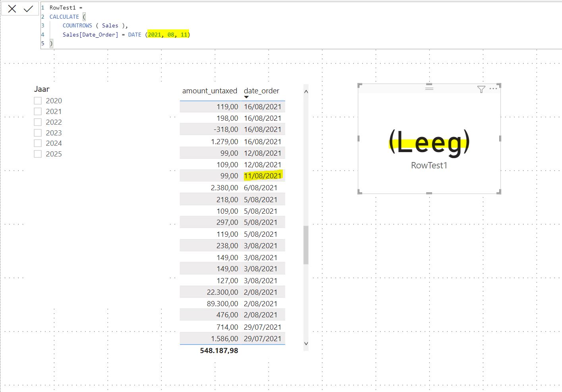This screenshot has height=392, width=562.
Task: Commit the formula with the checkmark icon
Action: 28,9
